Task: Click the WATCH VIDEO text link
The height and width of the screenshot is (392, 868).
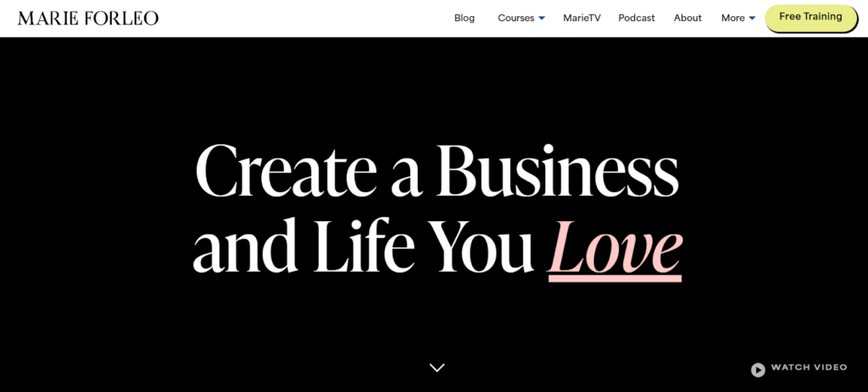Action: (809, 367)
